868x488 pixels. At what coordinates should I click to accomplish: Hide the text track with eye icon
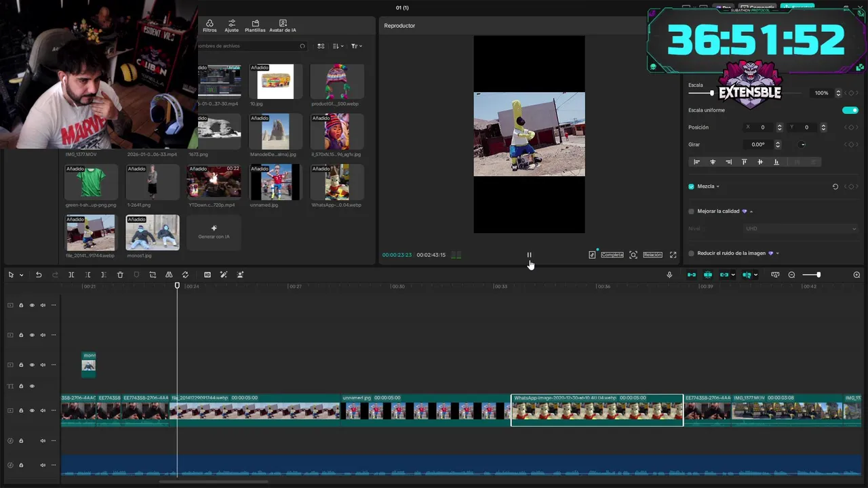[x=31, y=386]
